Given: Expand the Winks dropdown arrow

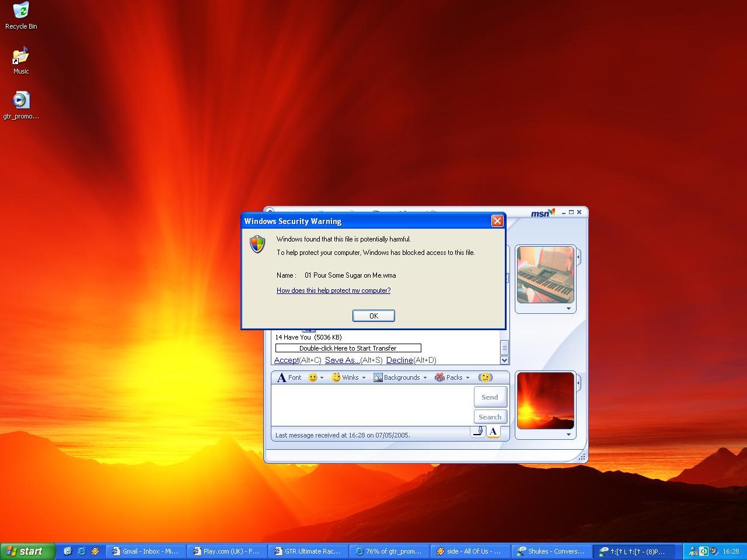Looking at the screenshot, I should coord(364,377).
